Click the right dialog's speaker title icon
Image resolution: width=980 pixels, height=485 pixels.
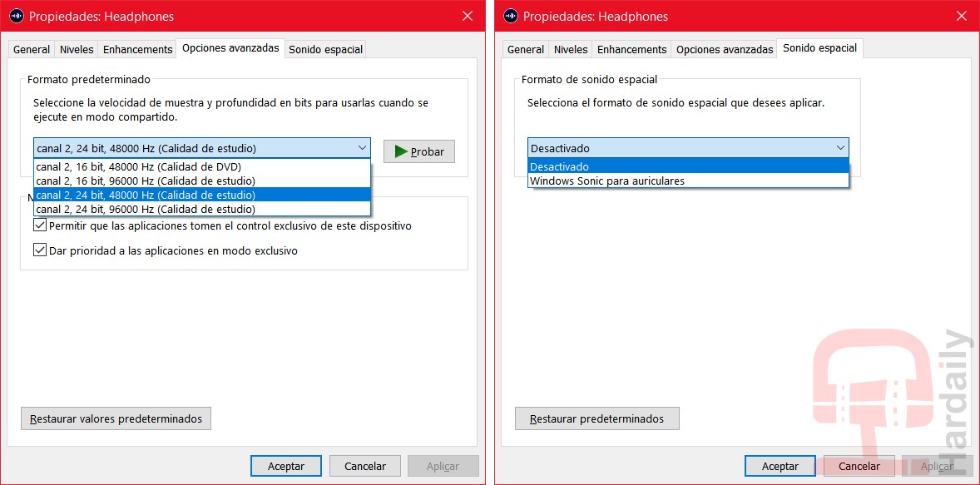(x=511, y=16)
